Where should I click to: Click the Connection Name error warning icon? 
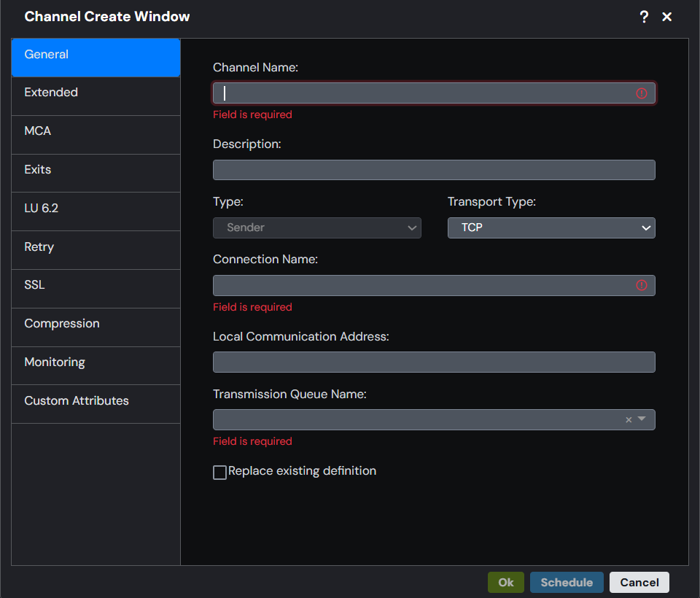642,285
